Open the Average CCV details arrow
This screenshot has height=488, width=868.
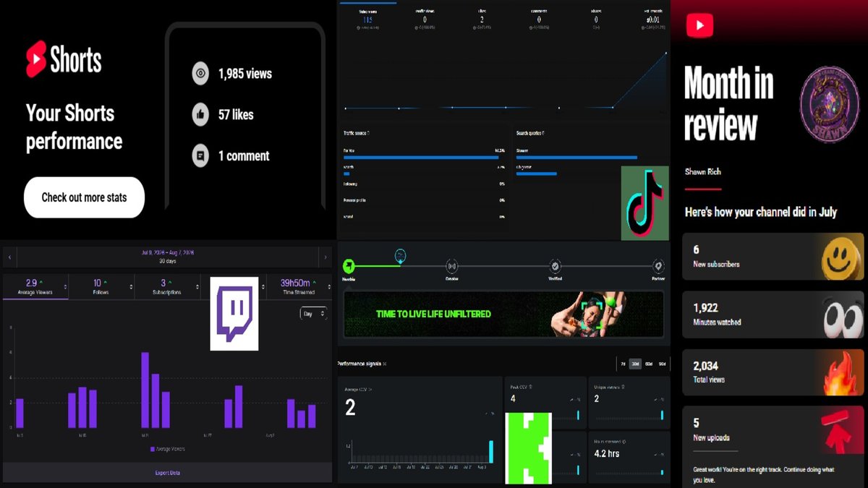coord(371,389)
